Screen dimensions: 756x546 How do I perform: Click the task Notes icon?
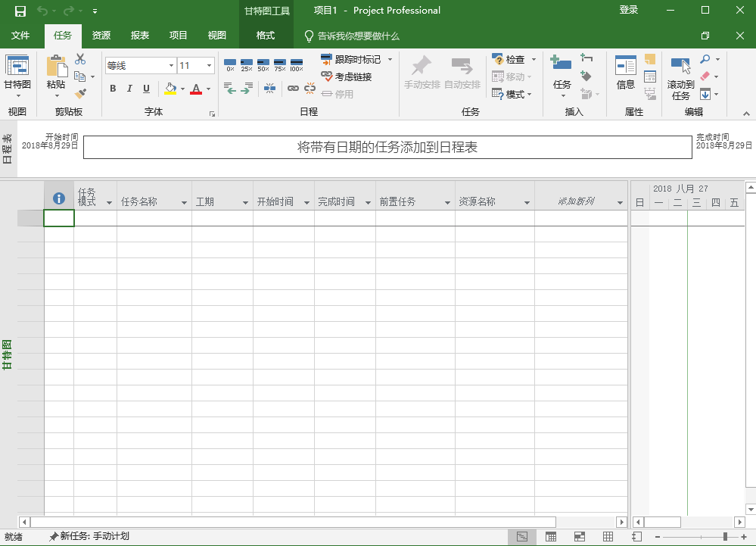point(650,59)
